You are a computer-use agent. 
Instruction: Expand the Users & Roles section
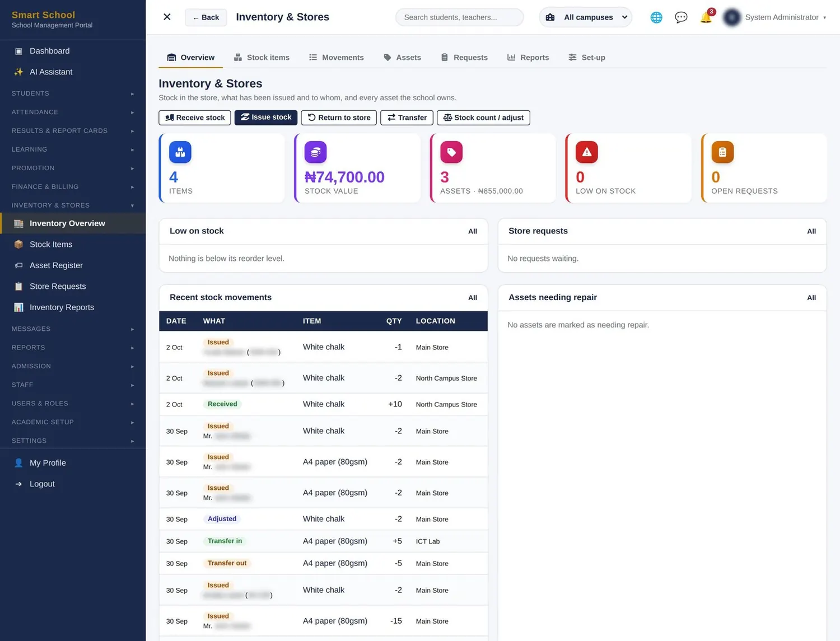click(x=73, y=403)
